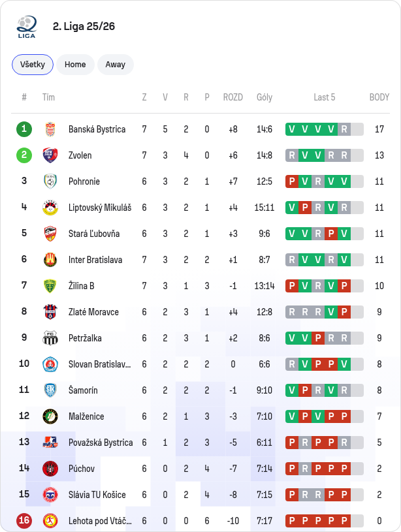
Task: Show the Away standings tab
Action: pos(116,65)
